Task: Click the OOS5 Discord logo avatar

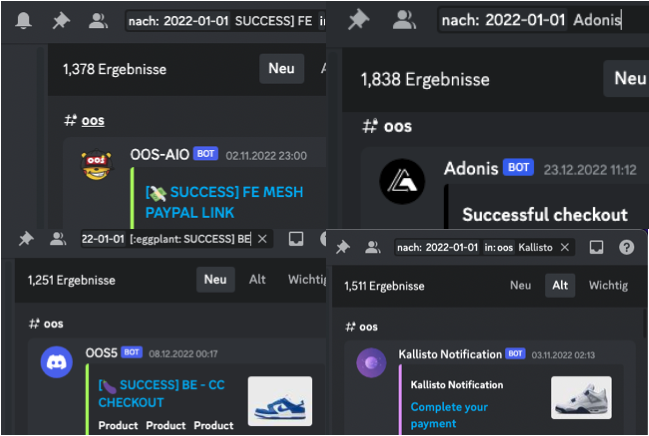Action: (x=57, y=362)
